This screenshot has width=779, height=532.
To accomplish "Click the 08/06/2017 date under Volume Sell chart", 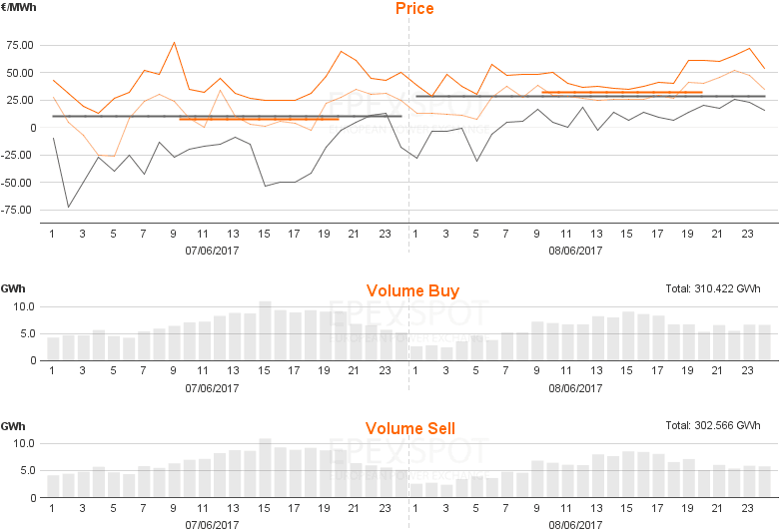I will coord(576,524).
